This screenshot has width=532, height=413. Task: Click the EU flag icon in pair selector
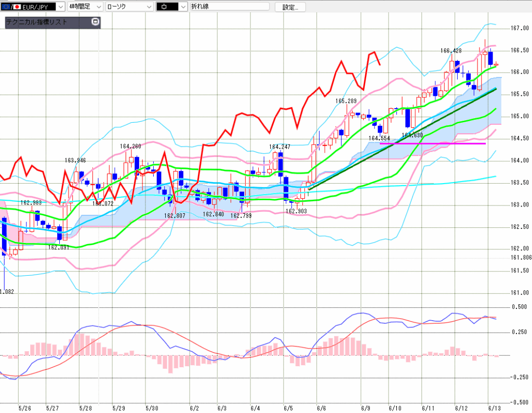tap(5, 7)
